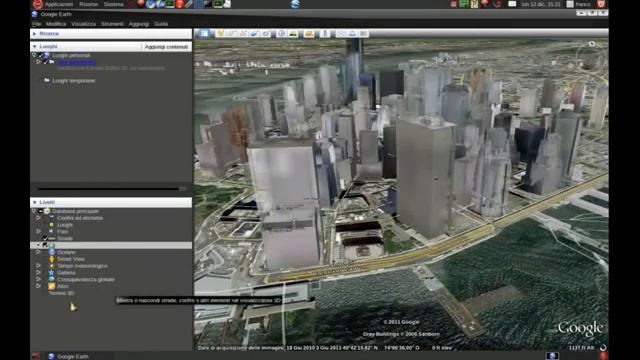Toggle checkbox of the highlighted blue place entry
Image resolution: width=640 pixels, height=360 pixels.
[45, 62]
